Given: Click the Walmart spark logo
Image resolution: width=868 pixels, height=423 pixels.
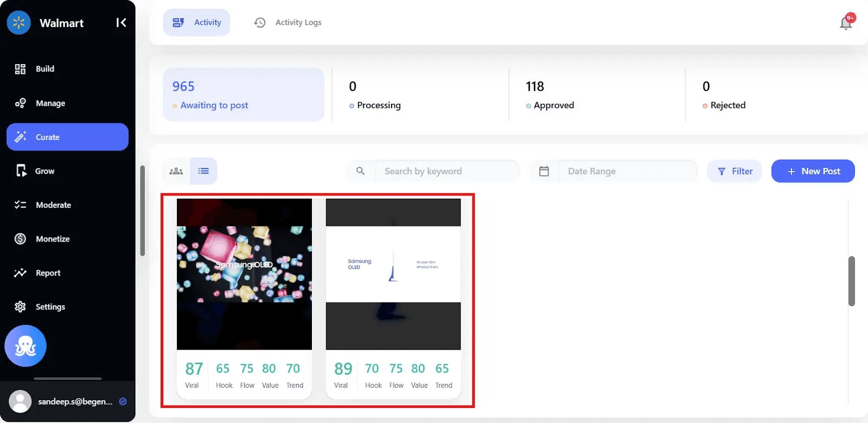Looking at the screenshot, I should coord(19,23).
